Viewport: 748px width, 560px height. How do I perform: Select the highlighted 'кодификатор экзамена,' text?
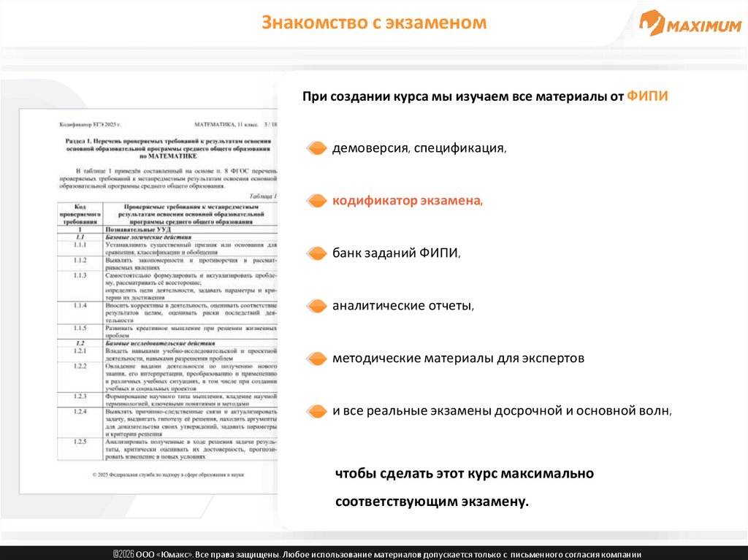[408, 200]
